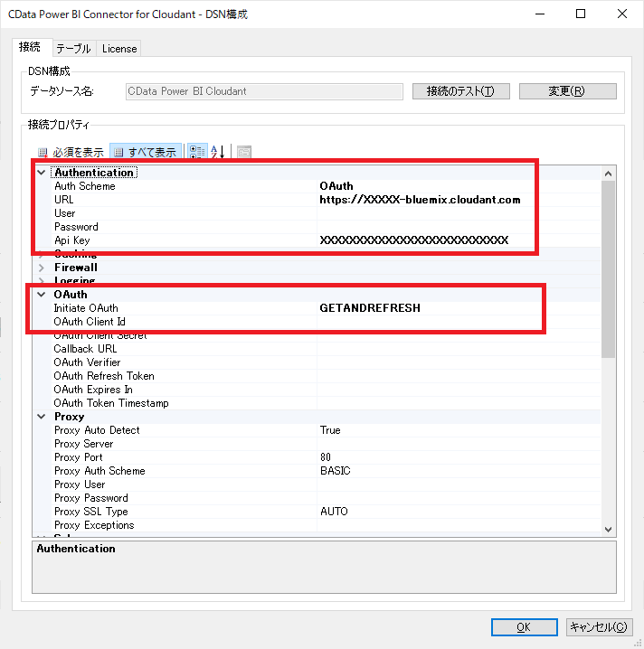The height and width of the screenshot is (649, 644).
Task: Click the Proxy Port value 80
Action: click(x=326, y=457)
